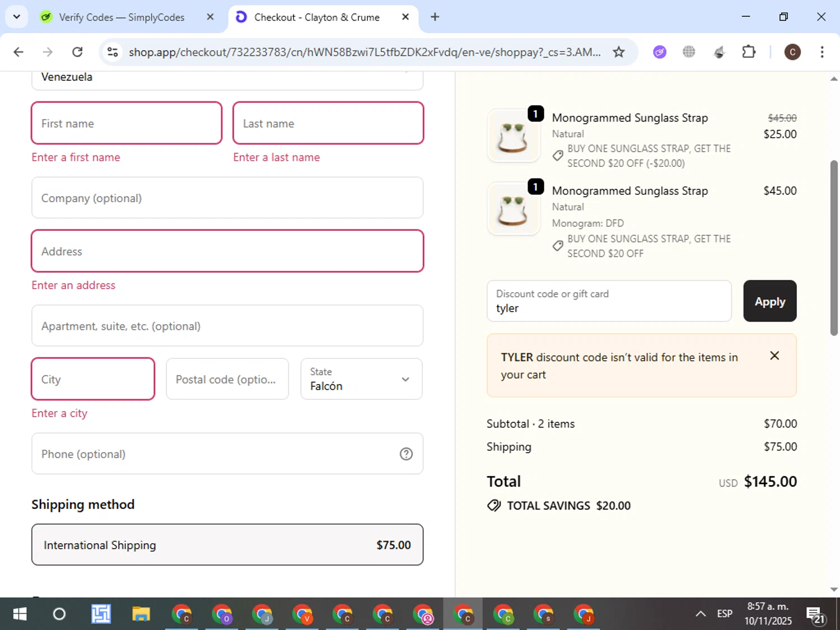Dismiss the TYLER discount code error

click(x=774, y=356)
